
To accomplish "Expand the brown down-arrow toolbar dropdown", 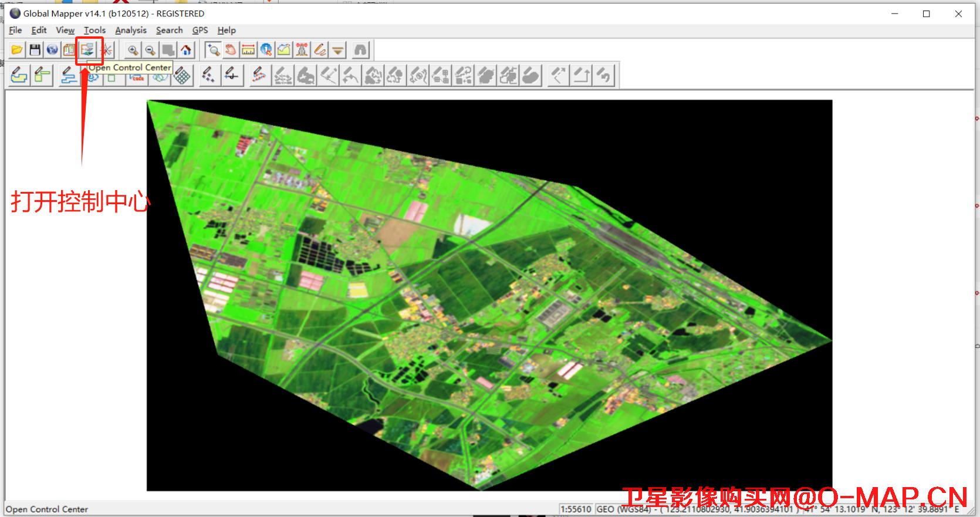I will point(338,50).
